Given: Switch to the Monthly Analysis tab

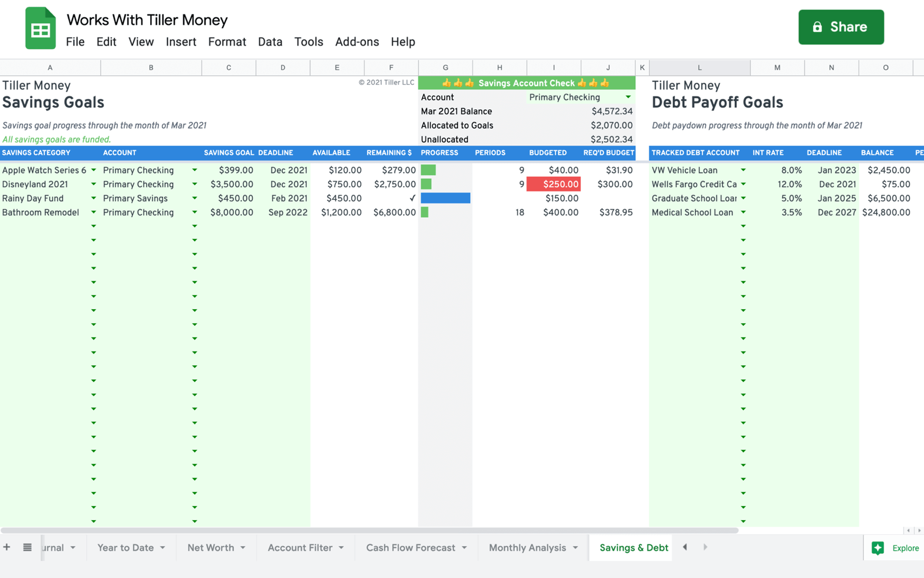Looking at the screenshot, I should 527,547.
